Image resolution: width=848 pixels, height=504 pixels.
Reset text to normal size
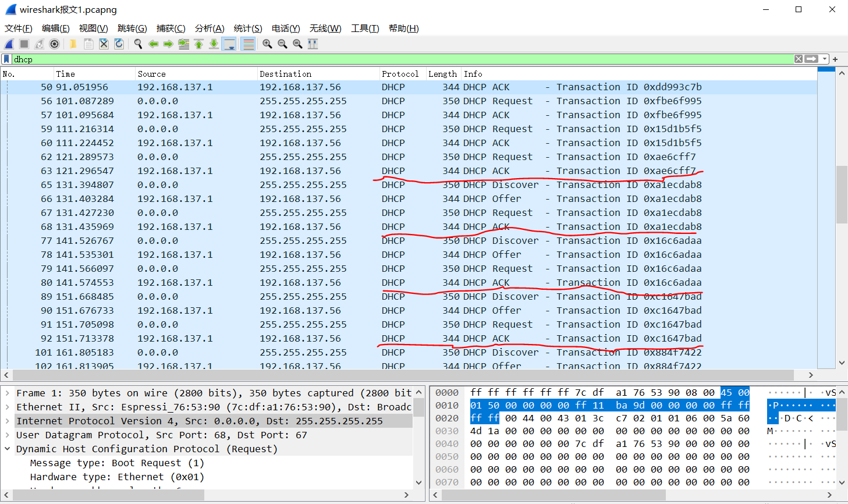pyautogui.click(x=297, y=44)
